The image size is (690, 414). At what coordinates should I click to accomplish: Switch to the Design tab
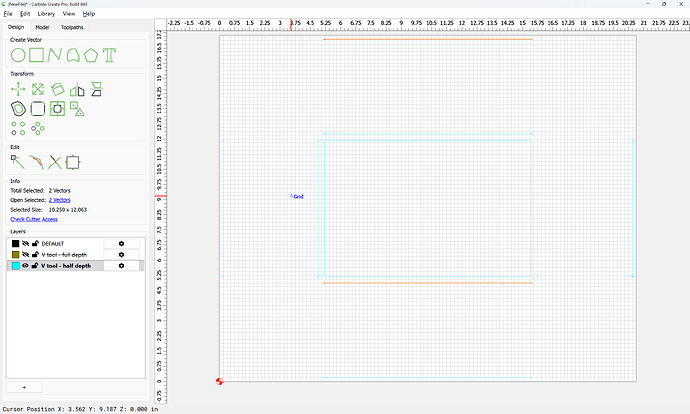click(x=16, y=27)
